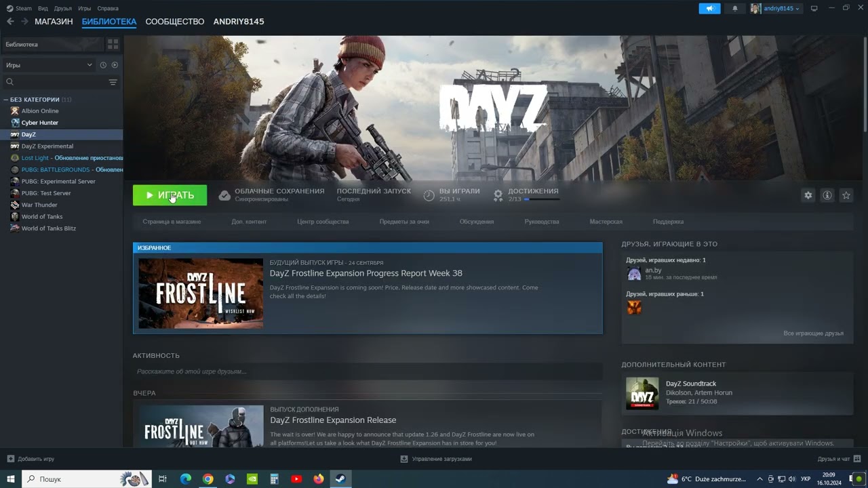
Task: Open friend an.by avatar
Action: [634, 273]
